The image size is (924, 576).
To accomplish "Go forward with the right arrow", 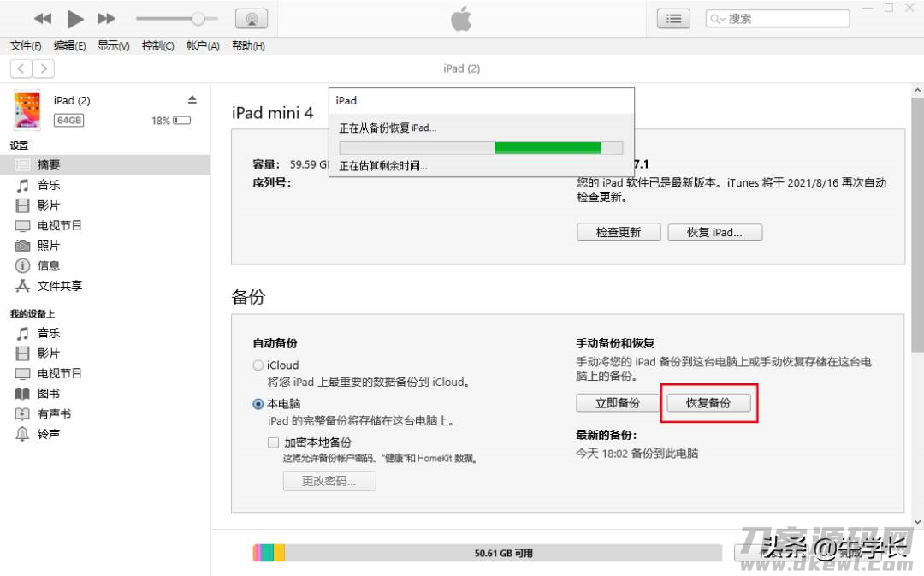I will (x=44, y=68).
